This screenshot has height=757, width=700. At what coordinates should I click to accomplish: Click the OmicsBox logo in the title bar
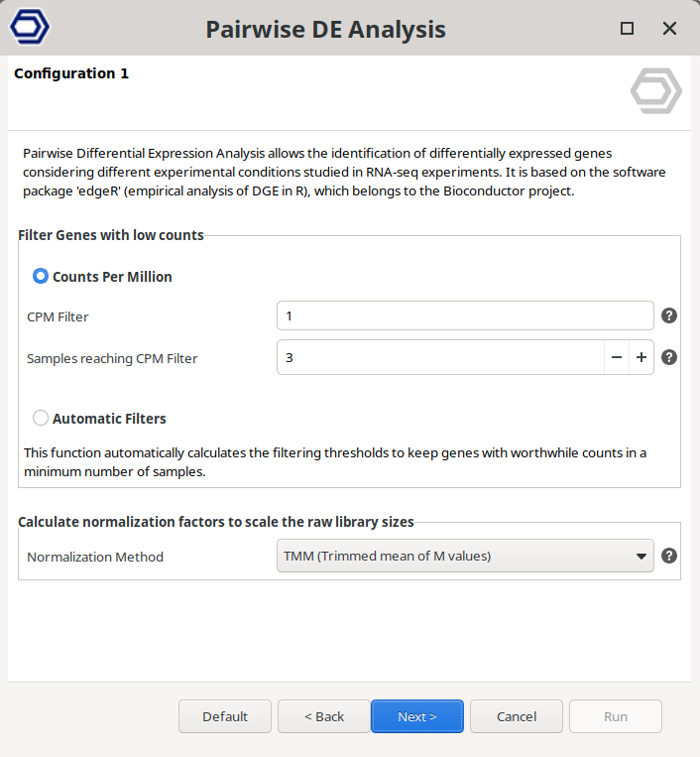29,28
